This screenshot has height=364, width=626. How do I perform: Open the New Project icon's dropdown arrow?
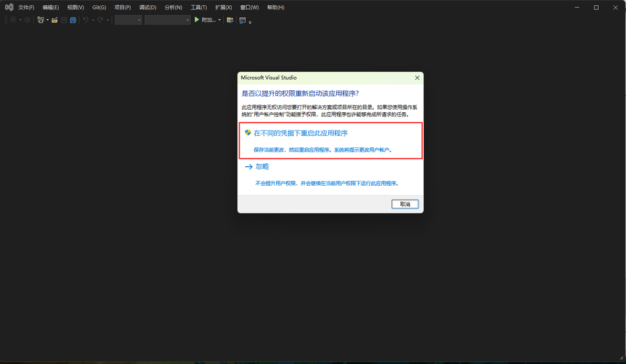(x=47, y=20)
